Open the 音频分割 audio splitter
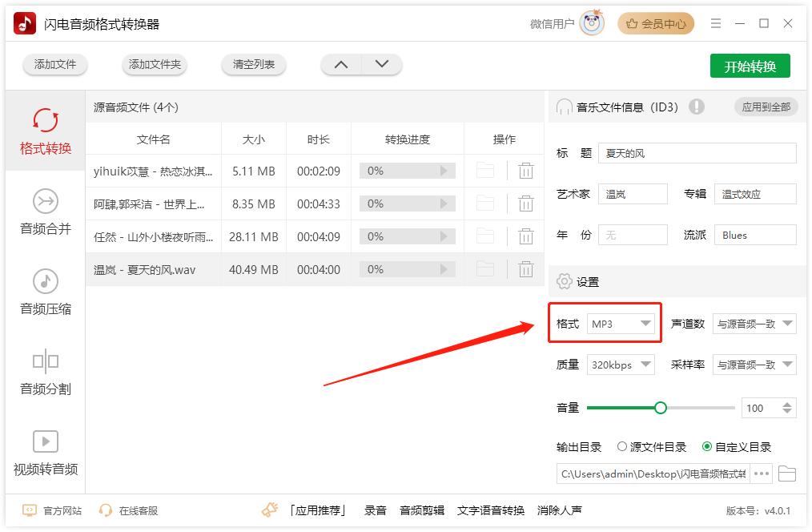Viewport: 812px width, 532px height. (x=45, y=373)
